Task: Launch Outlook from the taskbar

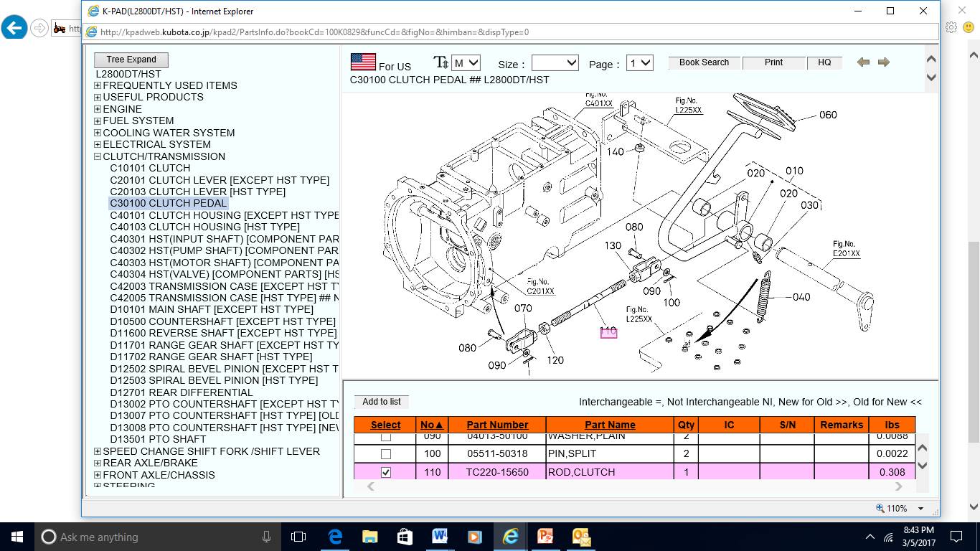Action: [x=580, y=537]
